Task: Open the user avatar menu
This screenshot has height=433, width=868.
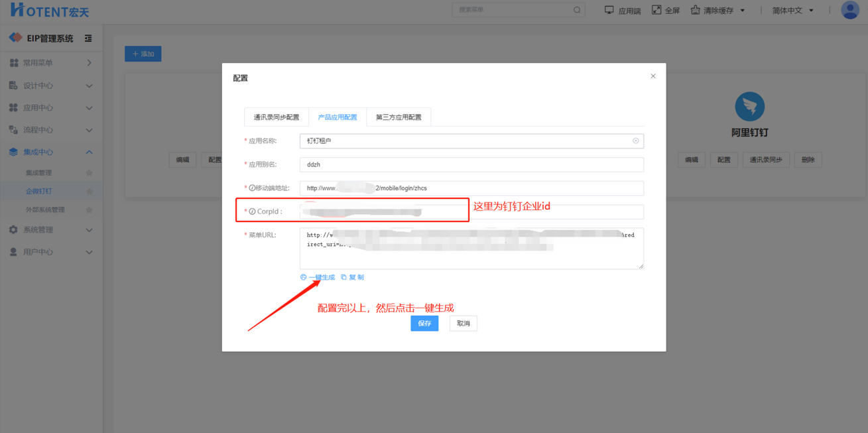Action: [849, 10]
